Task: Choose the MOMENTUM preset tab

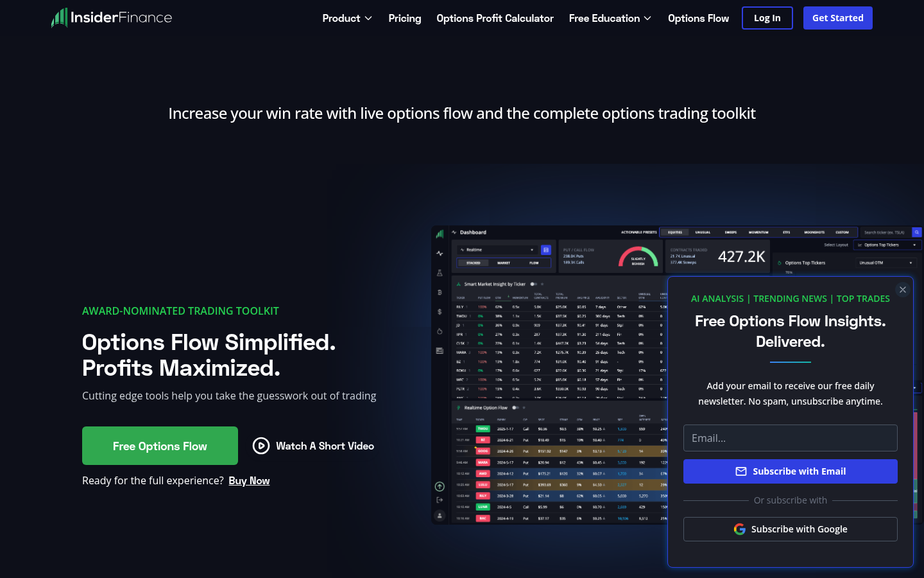Action: [758, 232]
